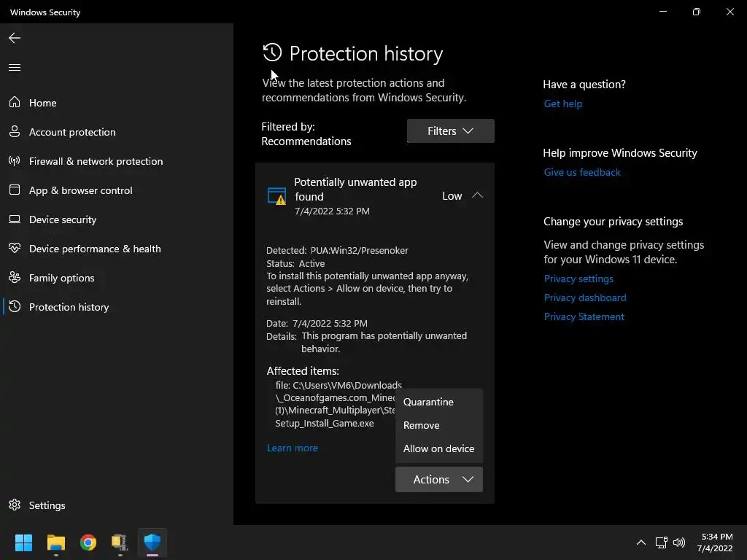
Task: Open Settings gear in sidebar
Action: point(15,505)
